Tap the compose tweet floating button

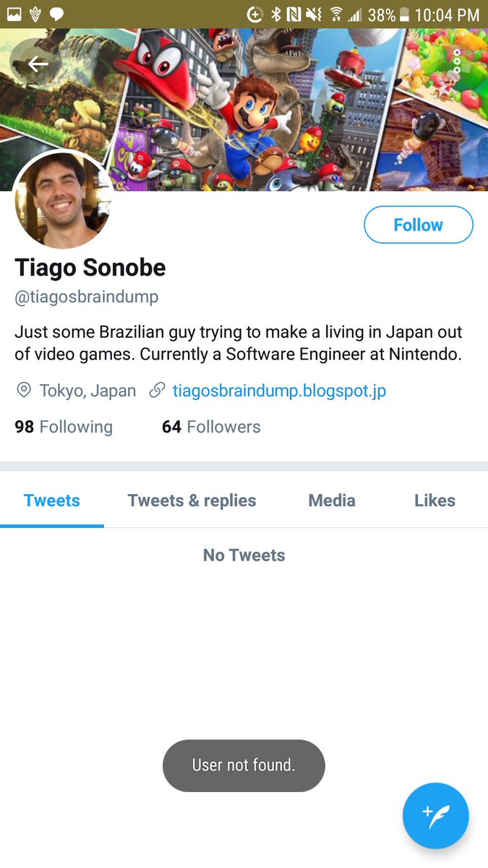(436, 815)
